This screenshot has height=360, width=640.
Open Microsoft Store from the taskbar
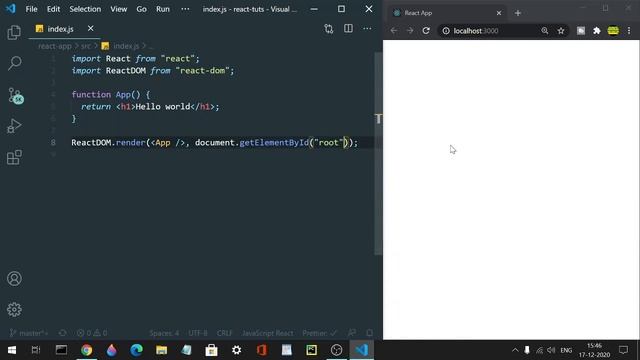click(211, 350)
